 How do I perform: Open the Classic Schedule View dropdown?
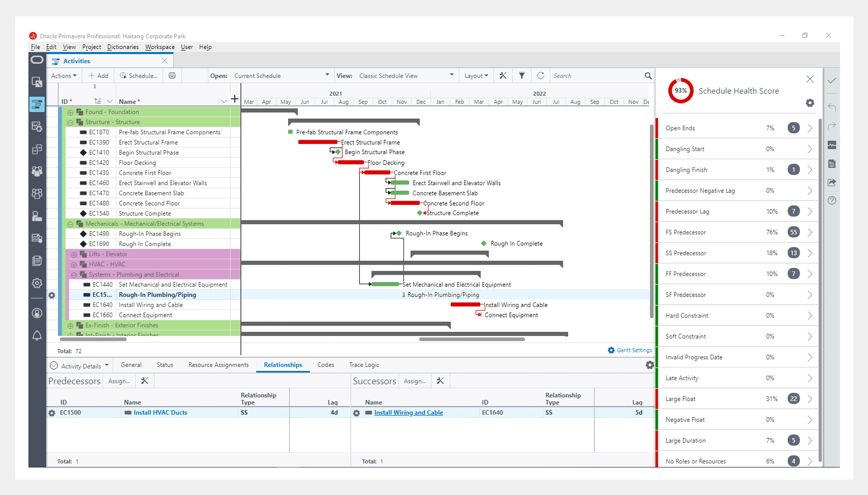[x=451, y=75]
